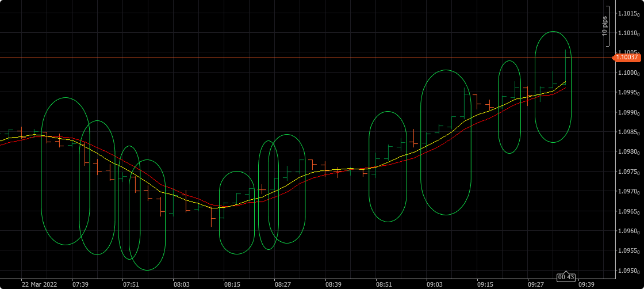644x289 pixels.
Task: Click the 1.0990 price axis label
Action: click(x=629, y=112)
